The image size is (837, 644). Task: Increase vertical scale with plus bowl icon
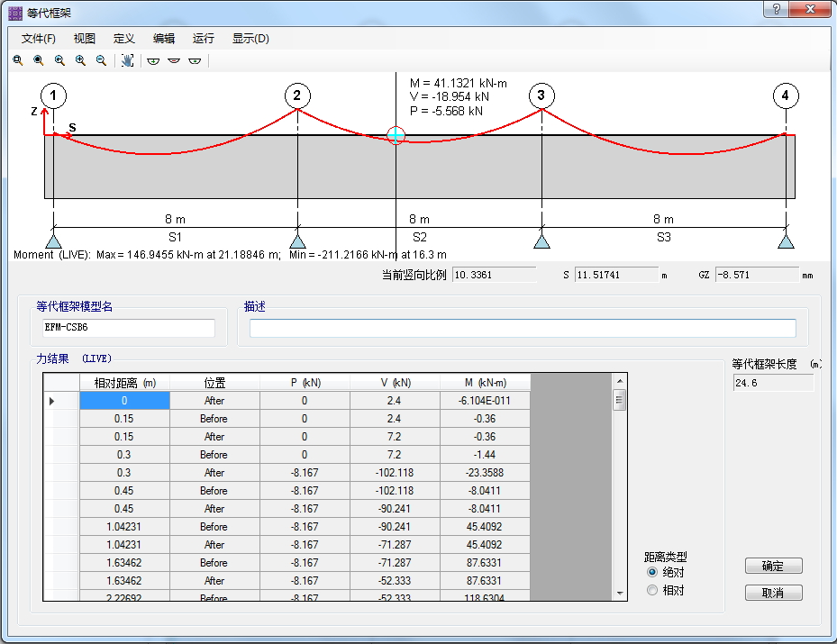coord(153,61)
